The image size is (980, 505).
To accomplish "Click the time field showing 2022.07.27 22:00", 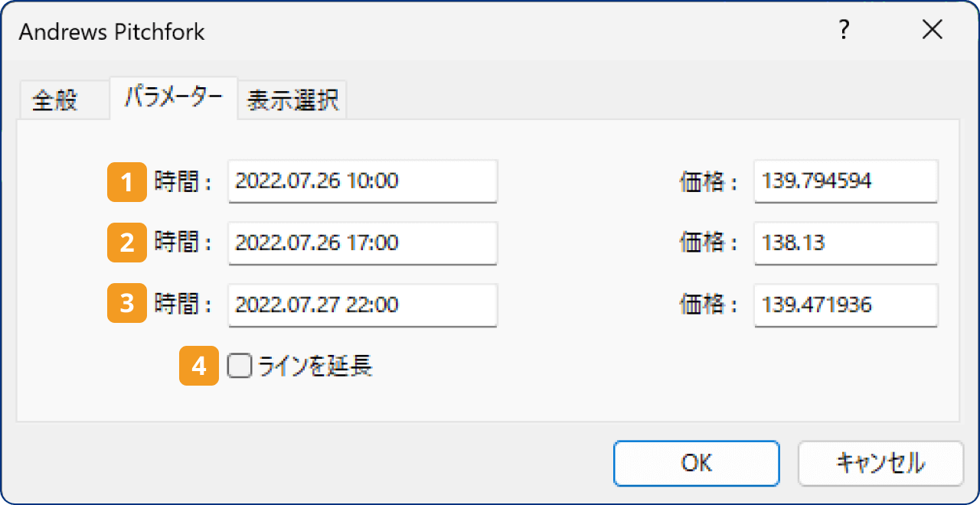I will tap(362, 305).
